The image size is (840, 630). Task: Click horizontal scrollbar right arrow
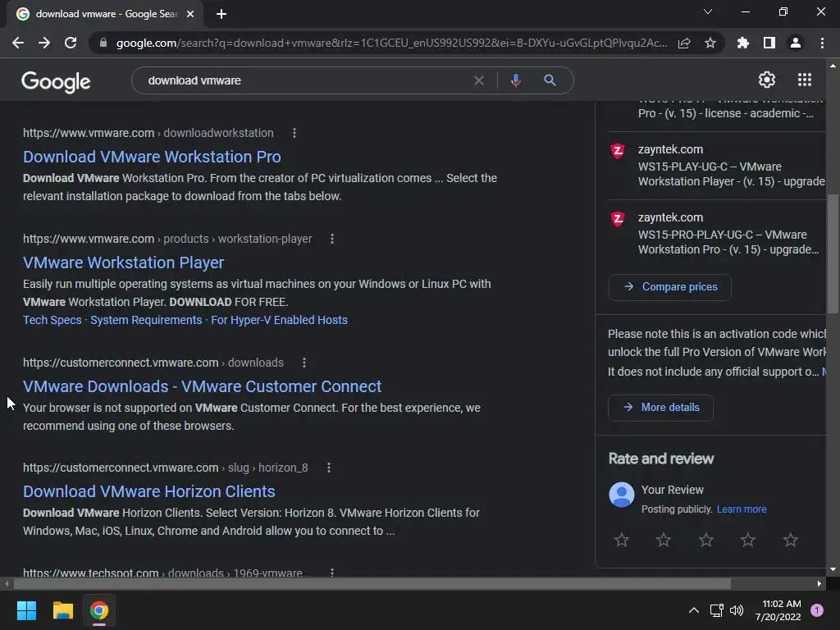tap(819, 584)
